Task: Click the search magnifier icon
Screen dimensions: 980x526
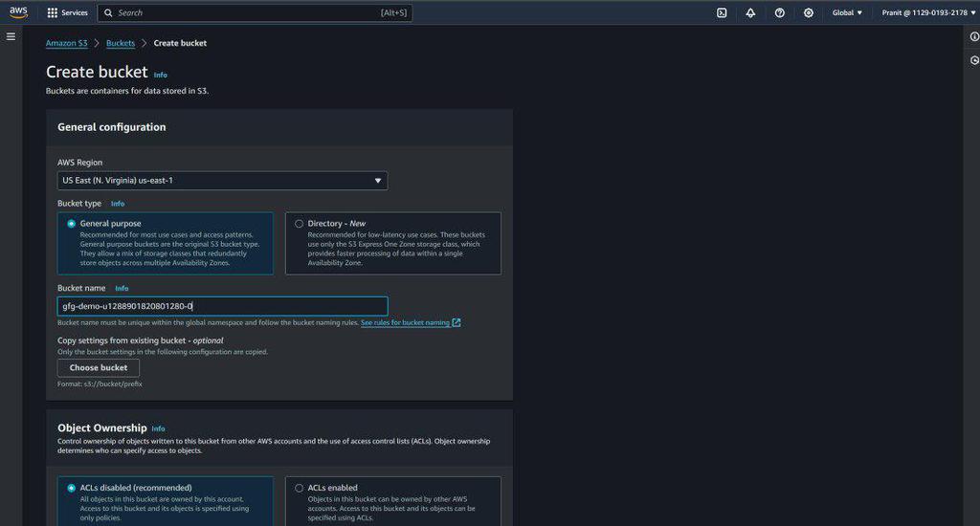Action: (108, 12)
